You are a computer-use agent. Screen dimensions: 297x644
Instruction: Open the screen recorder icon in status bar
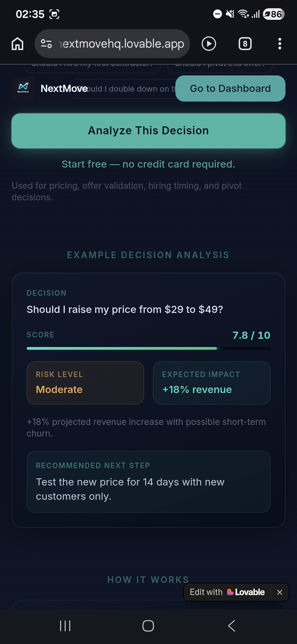pyautogui.click(x=55, y=14)
